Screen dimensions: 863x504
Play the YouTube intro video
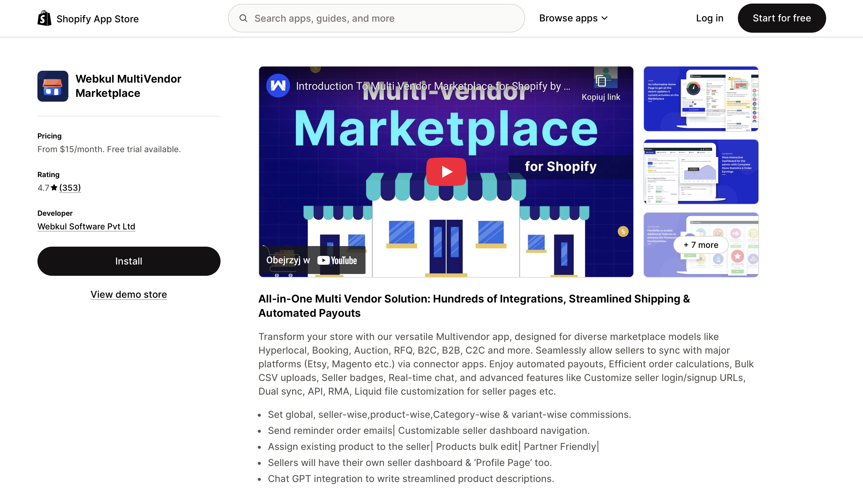pyautogui.click(x=446, y=171)
